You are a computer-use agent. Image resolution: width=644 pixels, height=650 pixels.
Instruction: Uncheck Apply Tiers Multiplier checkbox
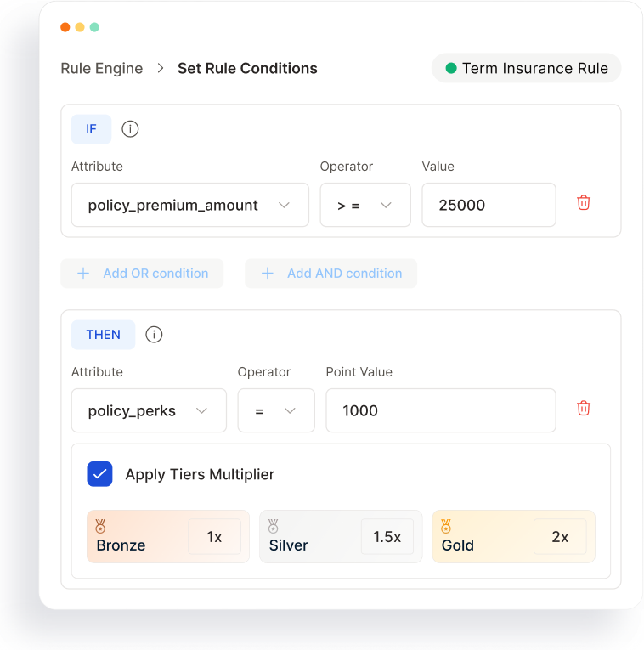pos(99,474)
